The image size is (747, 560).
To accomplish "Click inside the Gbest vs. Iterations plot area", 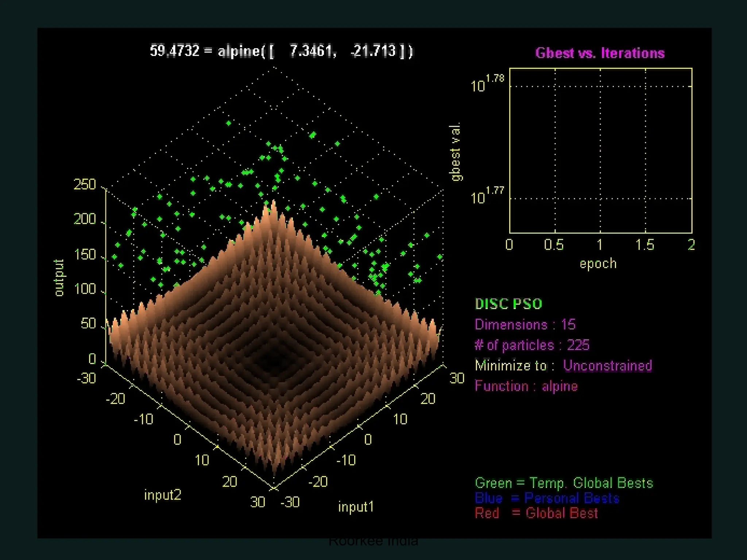I will pyautogui.click(x=600, y=150).
